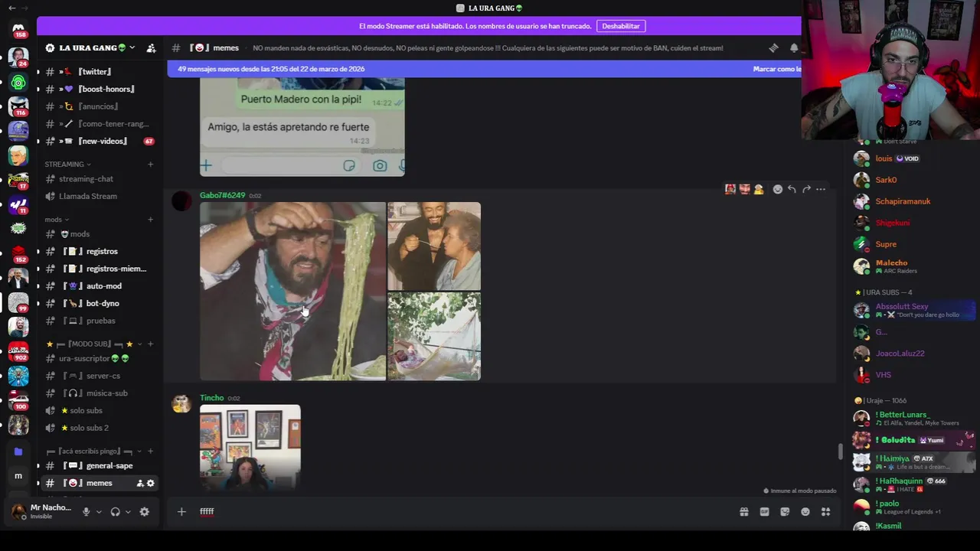Open the boost-honors channel

(100, 89)
